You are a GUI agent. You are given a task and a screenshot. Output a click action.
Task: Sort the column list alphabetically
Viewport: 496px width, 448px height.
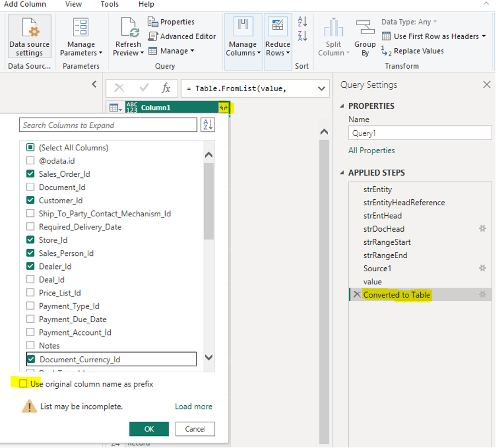[208, 125]
